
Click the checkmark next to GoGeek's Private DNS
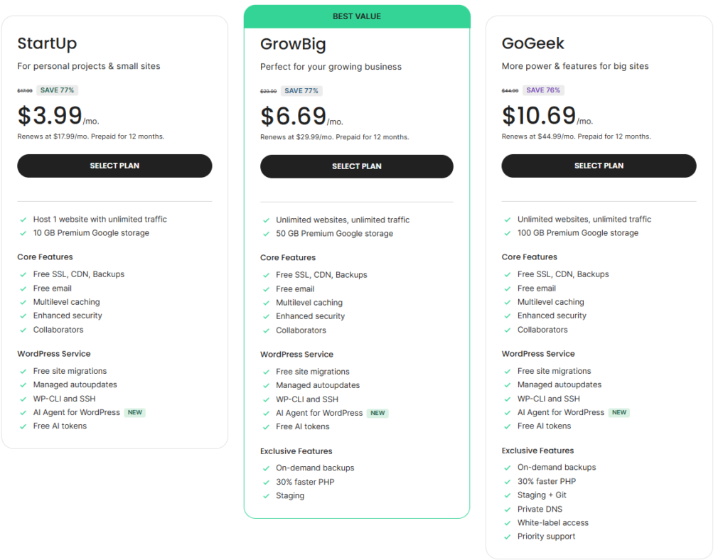tap(507, 509)
